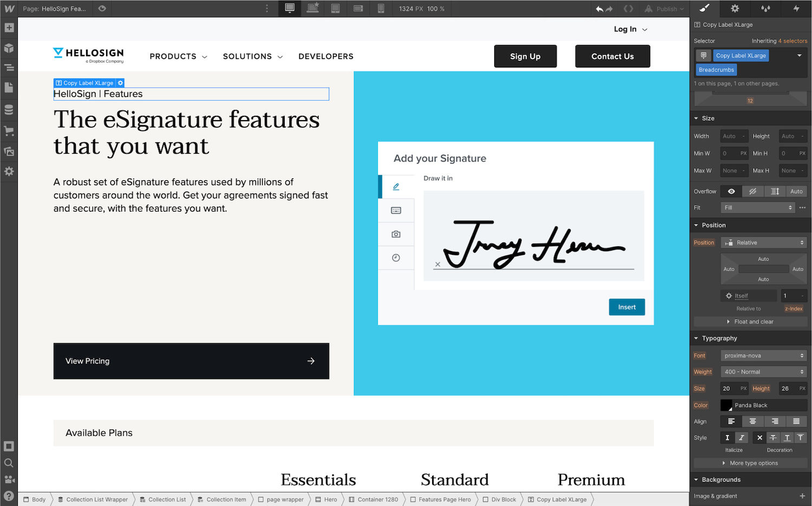Apply italic text style
Screen dimensions: 812x506
pos(741,437)
